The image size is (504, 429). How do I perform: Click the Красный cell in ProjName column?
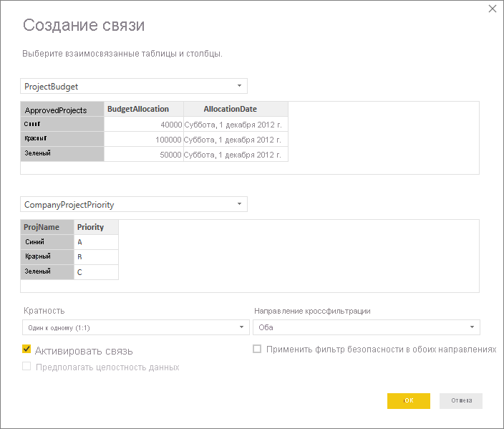point(47,257)
